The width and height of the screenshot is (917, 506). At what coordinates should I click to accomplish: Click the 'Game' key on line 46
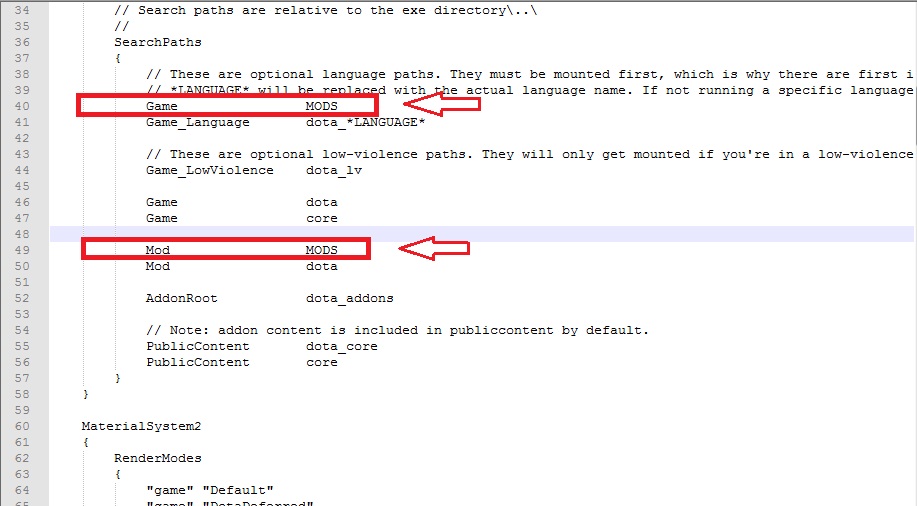click(162, 202)
